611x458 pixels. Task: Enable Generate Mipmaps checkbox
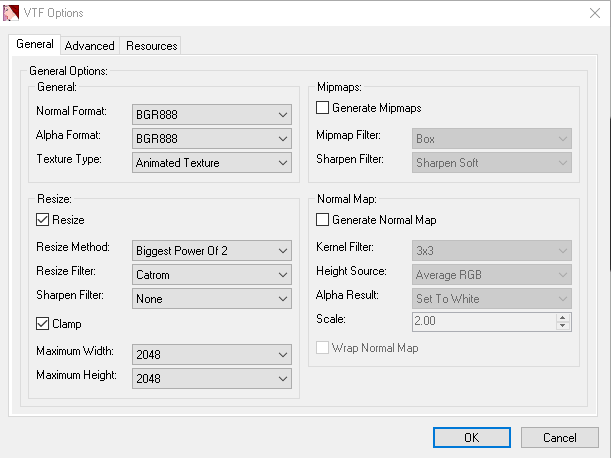[x=323, y=107]
